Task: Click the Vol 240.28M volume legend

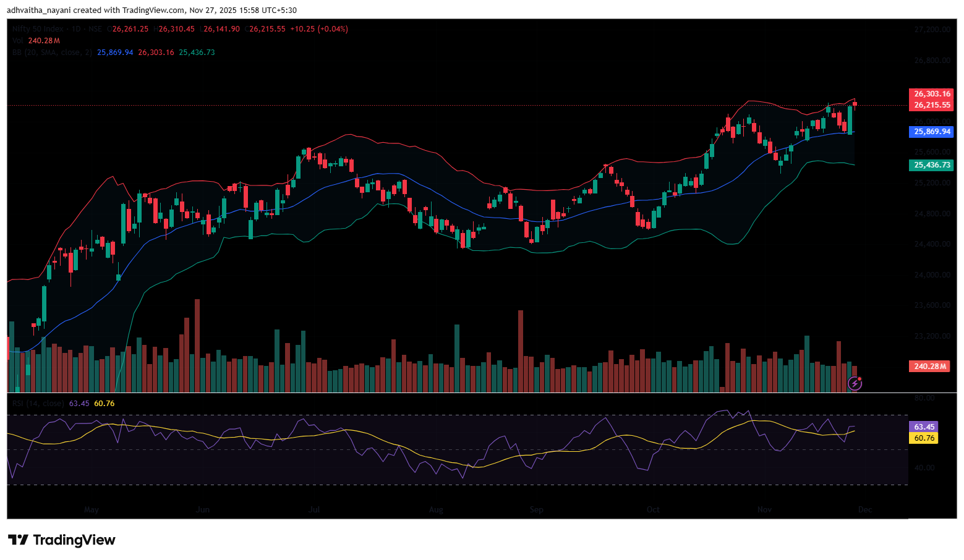Action: pos(36,41)
